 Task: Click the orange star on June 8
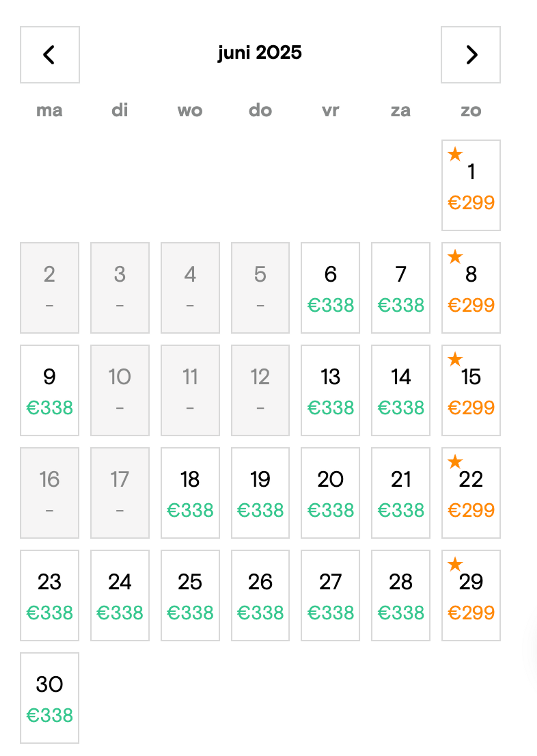pos(455,257)
